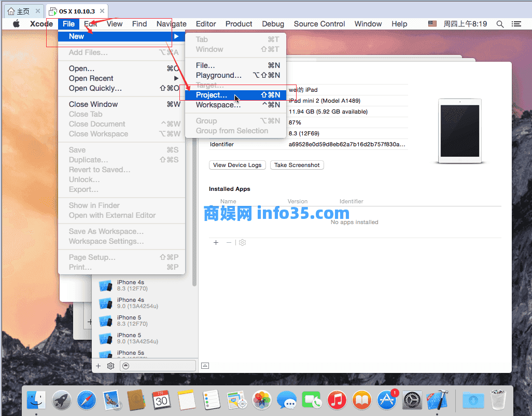Open Notes from the Dock
This screenshot has height=416, width=532.
point(186,400)
